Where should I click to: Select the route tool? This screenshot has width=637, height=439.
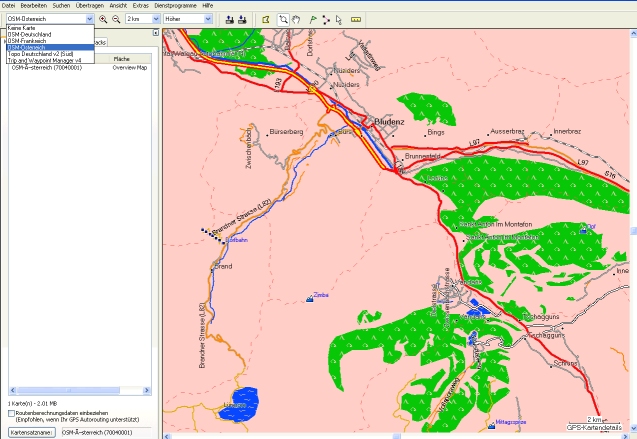(x=326, y=19)
